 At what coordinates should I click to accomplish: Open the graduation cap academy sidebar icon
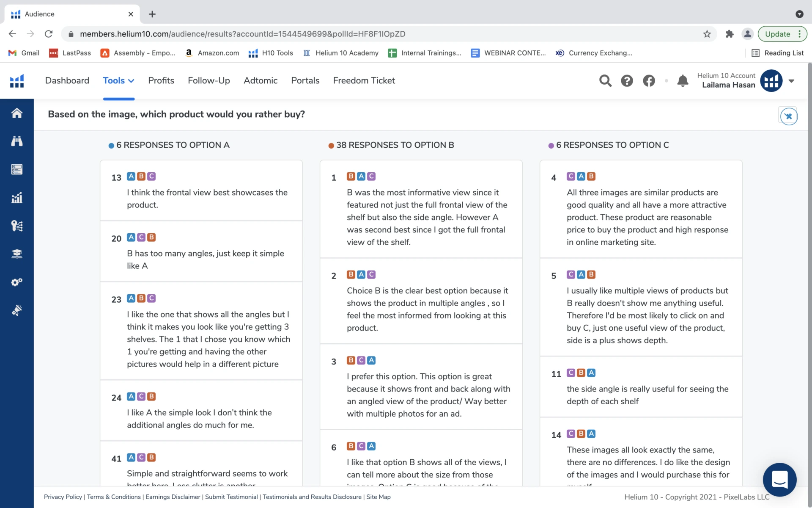click(16, 254)
